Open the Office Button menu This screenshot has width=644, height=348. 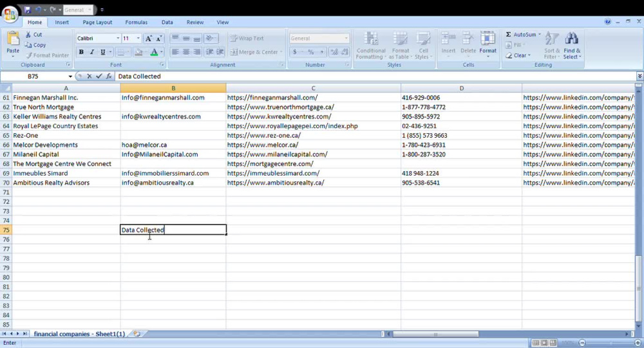[10, 14]
